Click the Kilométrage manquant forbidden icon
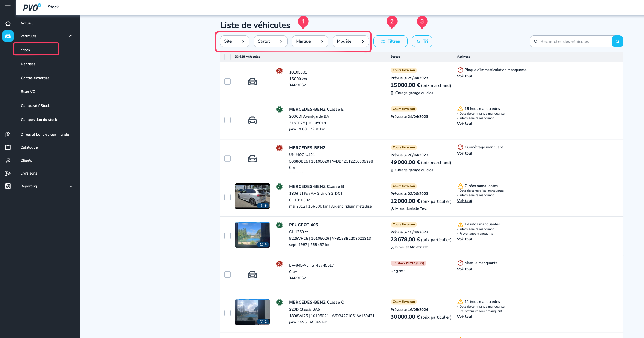This screenshot has width=644, height=338. [x=460, y=147]
